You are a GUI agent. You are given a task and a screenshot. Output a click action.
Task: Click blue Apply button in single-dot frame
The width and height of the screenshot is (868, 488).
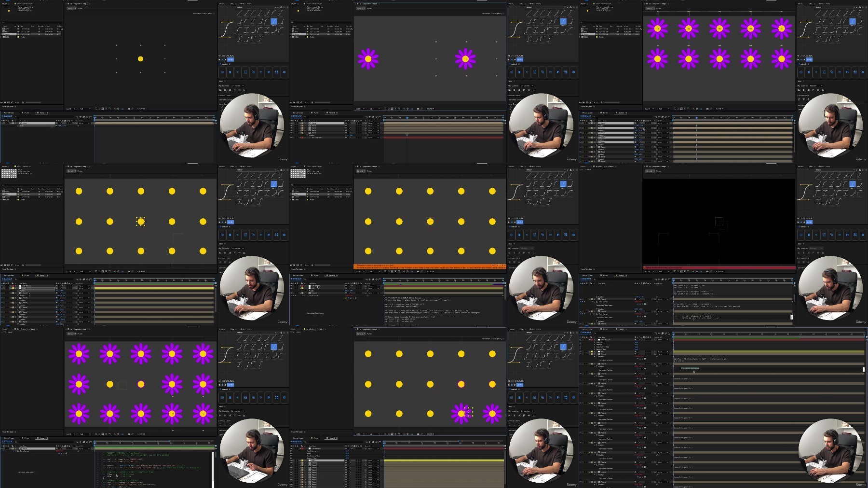(231, 60)
